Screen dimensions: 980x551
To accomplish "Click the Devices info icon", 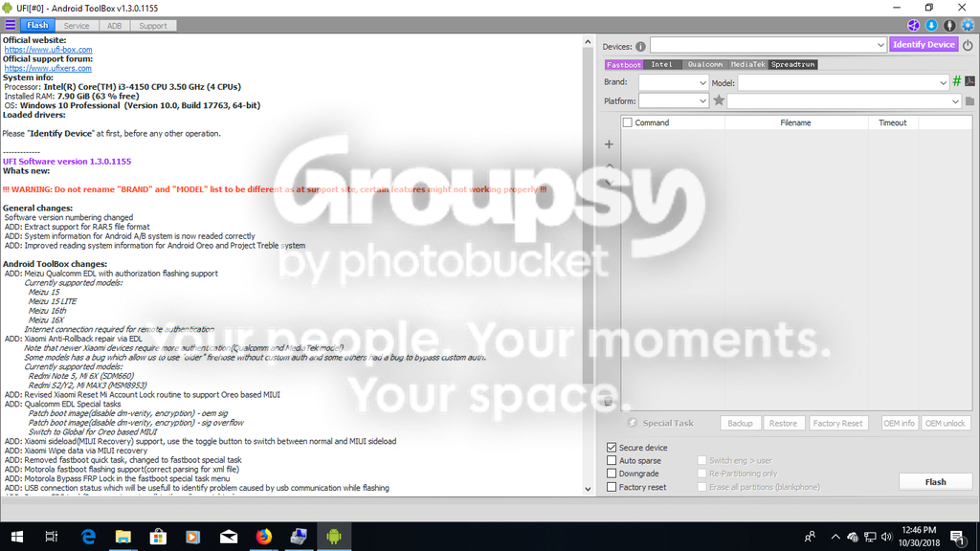I will click(640, 46).
